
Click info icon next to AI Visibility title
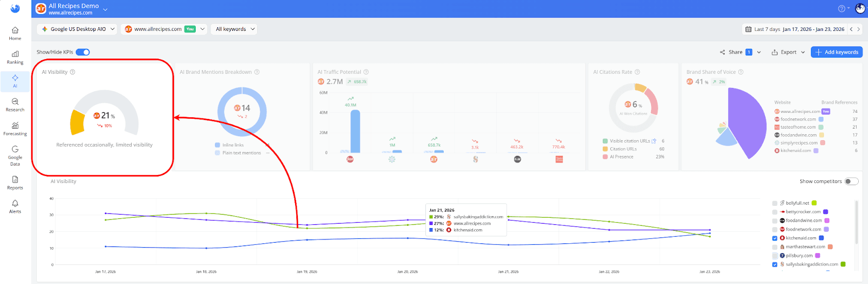coord(73,72)
